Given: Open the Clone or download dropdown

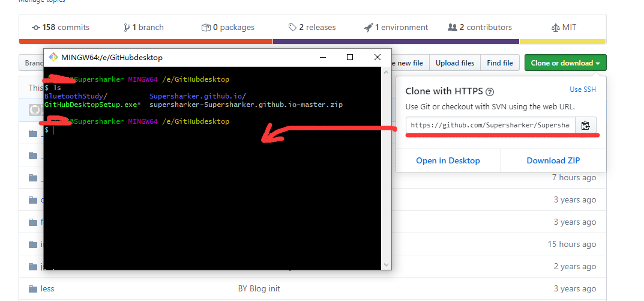Looking at the screenshot, I should pos(565,63).
